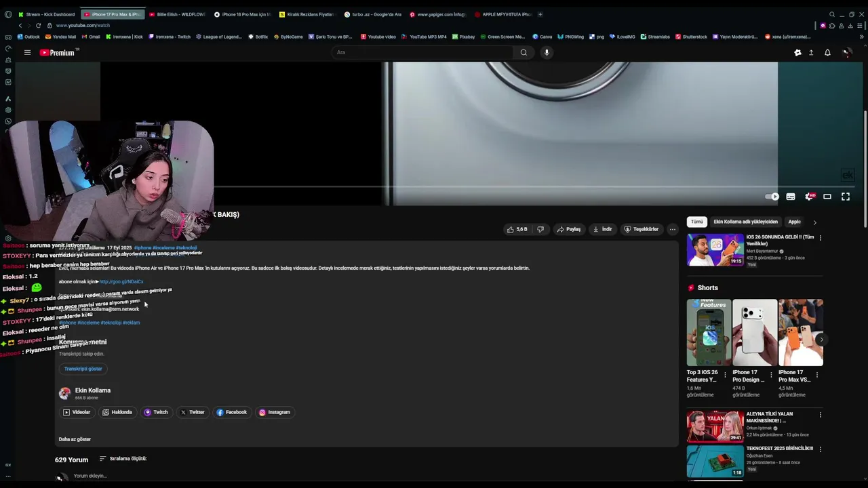Toggle subtitles in the video player
868x488 pixels.
click(791, 197)
